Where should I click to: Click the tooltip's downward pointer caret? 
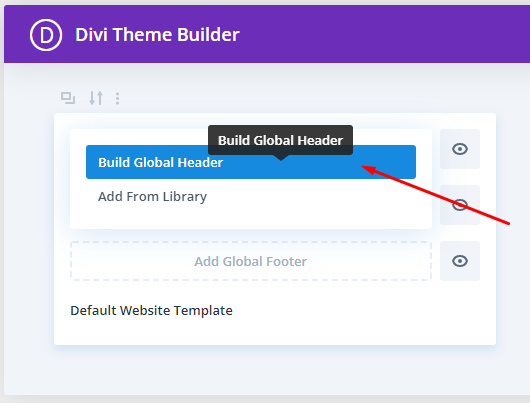coord(281,158)
